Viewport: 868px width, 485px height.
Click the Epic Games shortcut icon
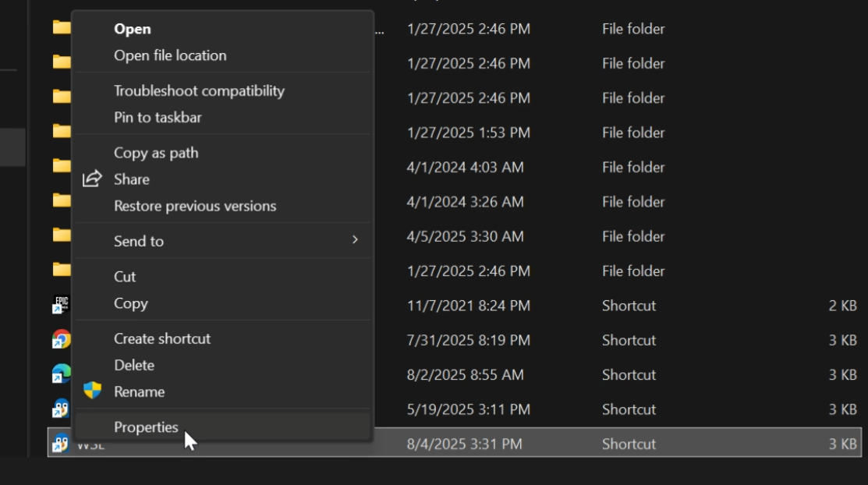pyautogui.click(x=61, y=305)
